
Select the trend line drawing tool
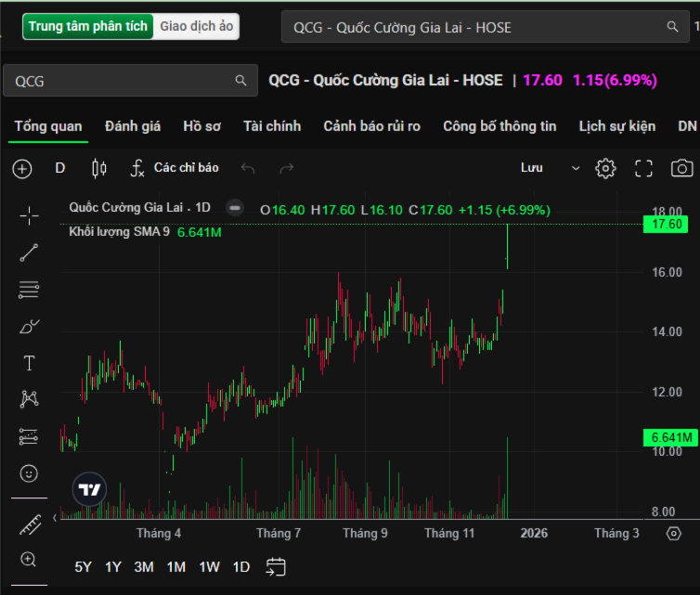click(29, 252)
